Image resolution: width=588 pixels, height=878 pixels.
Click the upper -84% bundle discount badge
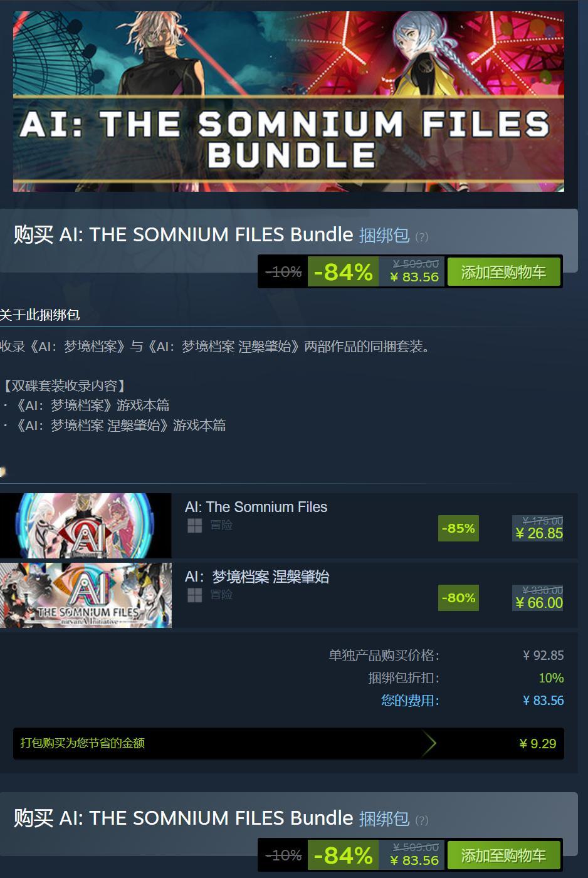pos(343,272)
